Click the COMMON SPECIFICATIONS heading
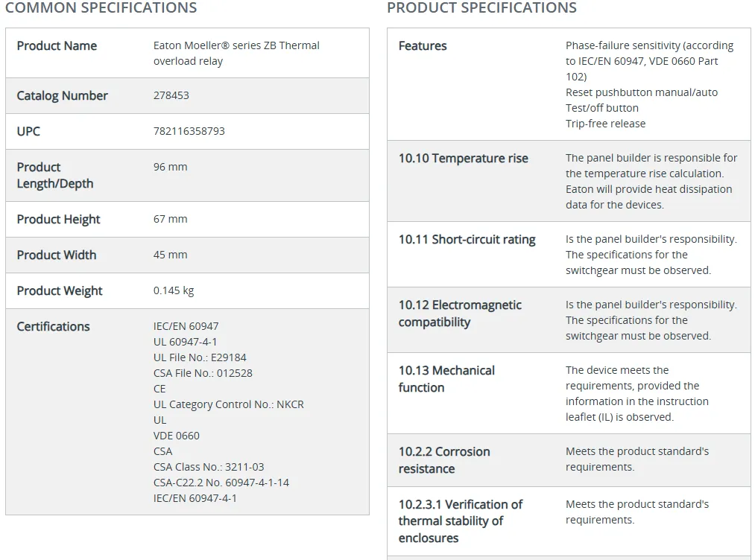 point(101,8)
